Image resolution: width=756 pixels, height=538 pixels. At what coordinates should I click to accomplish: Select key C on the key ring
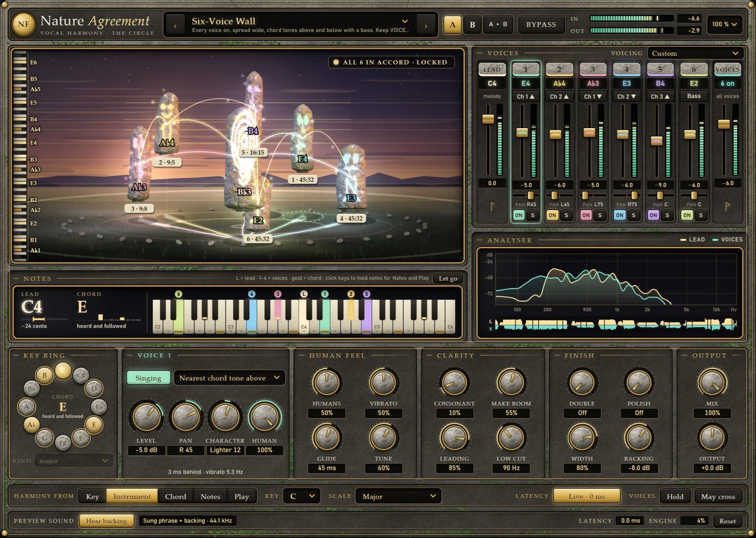click(62, 371)
